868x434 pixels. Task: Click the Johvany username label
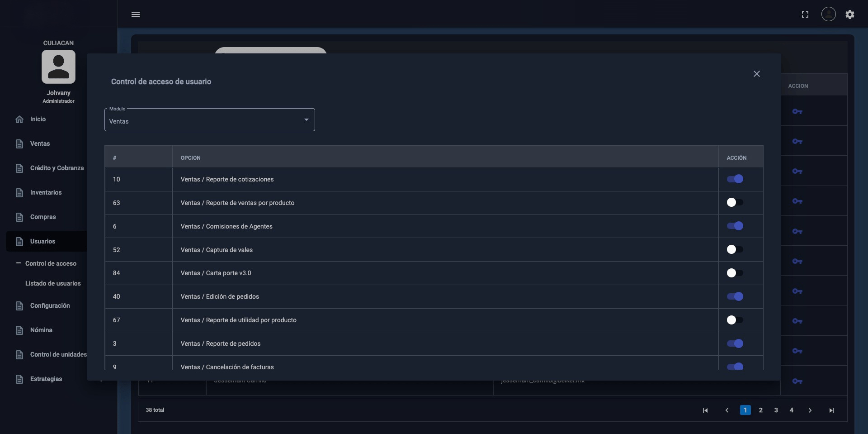point(58,93)
